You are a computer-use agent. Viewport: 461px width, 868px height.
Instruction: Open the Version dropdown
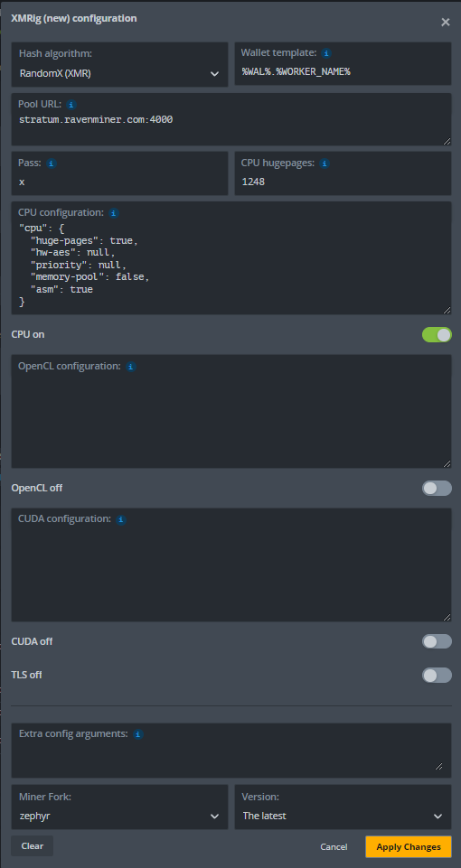(343, 807)
